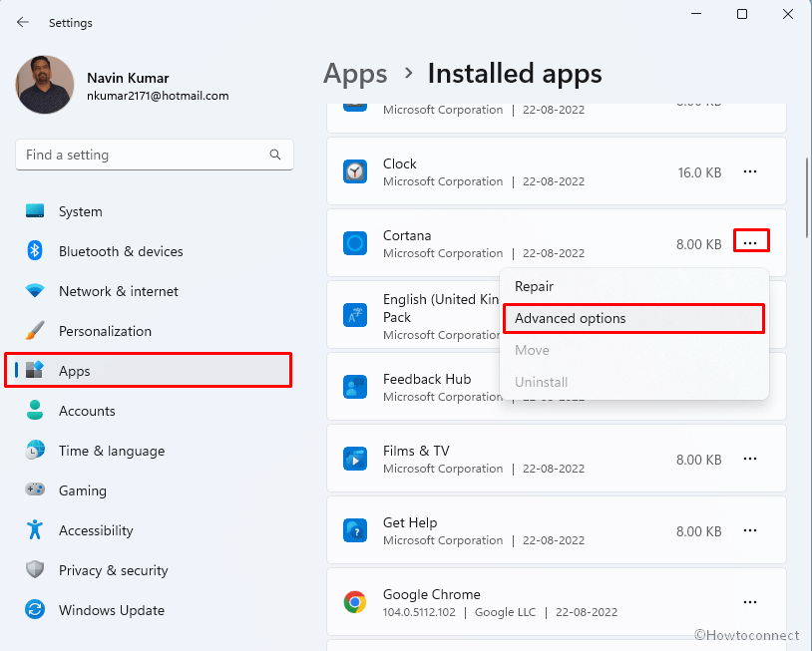Click the English language pack icon
Viewport: 812px width, 651px height.
pos(355,315)
